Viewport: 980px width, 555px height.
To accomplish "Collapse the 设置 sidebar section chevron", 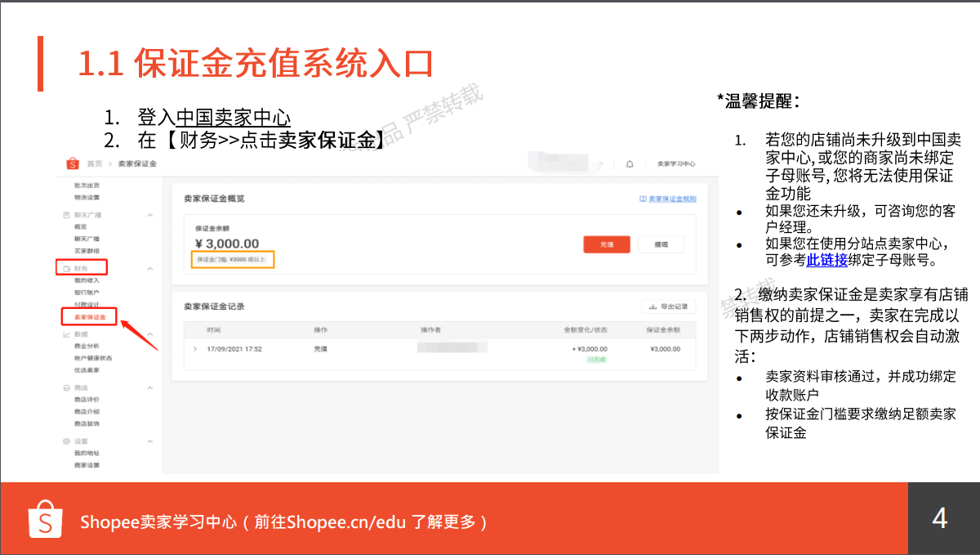I will [149, 441].
